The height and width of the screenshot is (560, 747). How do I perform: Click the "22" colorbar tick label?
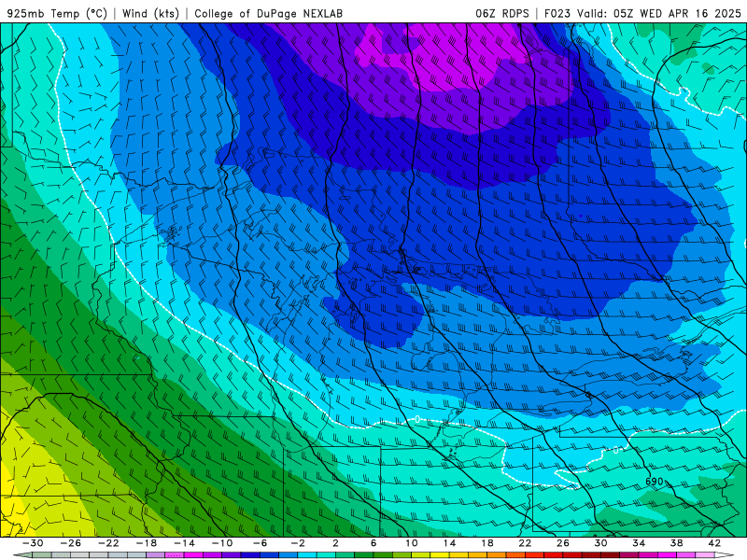point(525,543)
